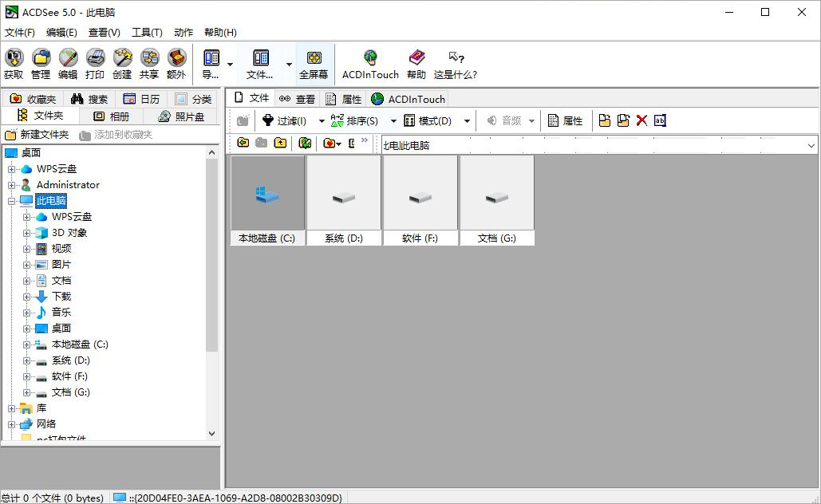Select 网络 in folder tree
This screenshot has width=821, height=504.
tap(46, 424)
